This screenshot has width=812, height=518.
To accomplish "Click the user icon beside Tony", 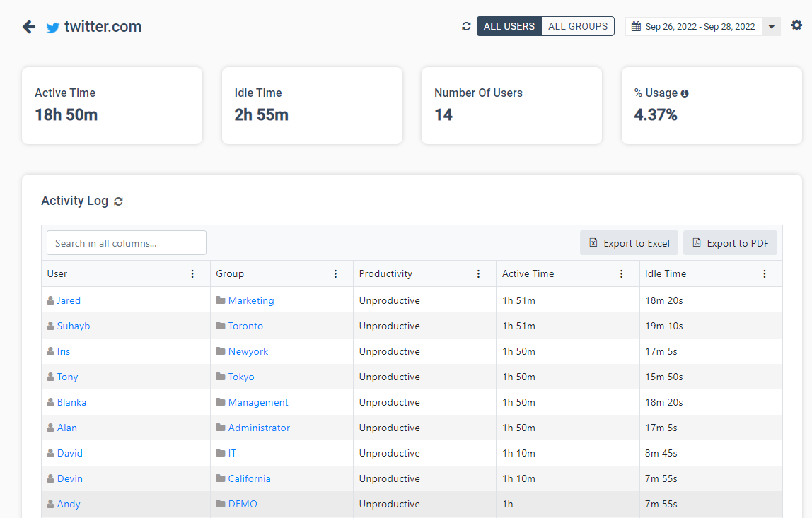I will tap(51, 376).
